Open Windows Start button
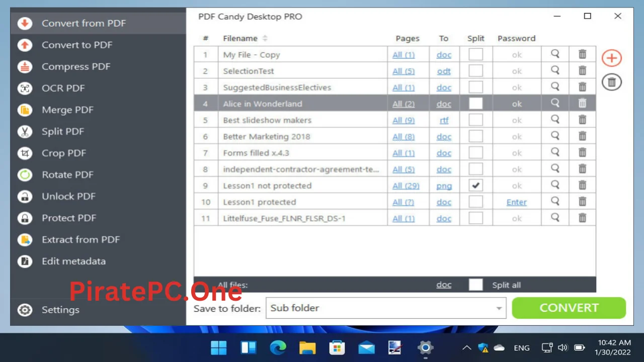Image resolution: width=644 pixels, height=362 pixels. point(218,347)
